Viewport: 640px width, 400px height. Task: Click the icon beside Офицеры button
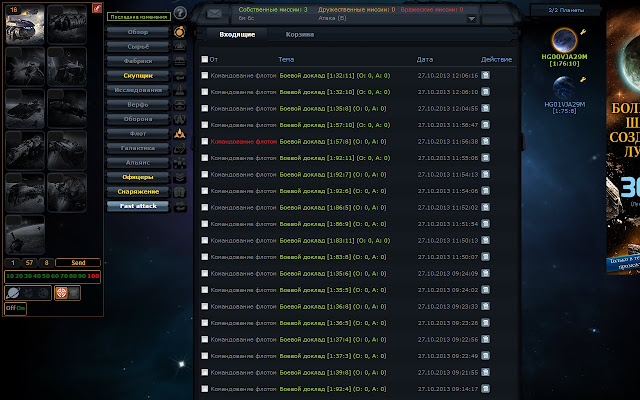click(180, 177)
